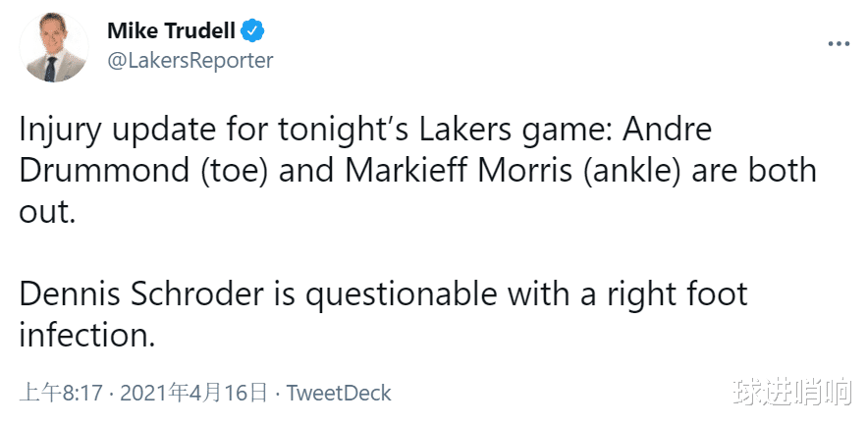The width and height of the screenshot is (868, 426).
Task: Open the tweet's three-dot more options menu
Action: click(838, 43)
